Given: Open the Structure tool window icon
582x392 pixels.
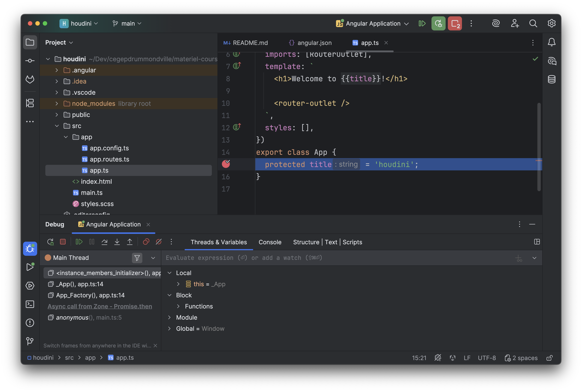Looking at the screenshot, I should pyautogui.click(x=30, y=103).
